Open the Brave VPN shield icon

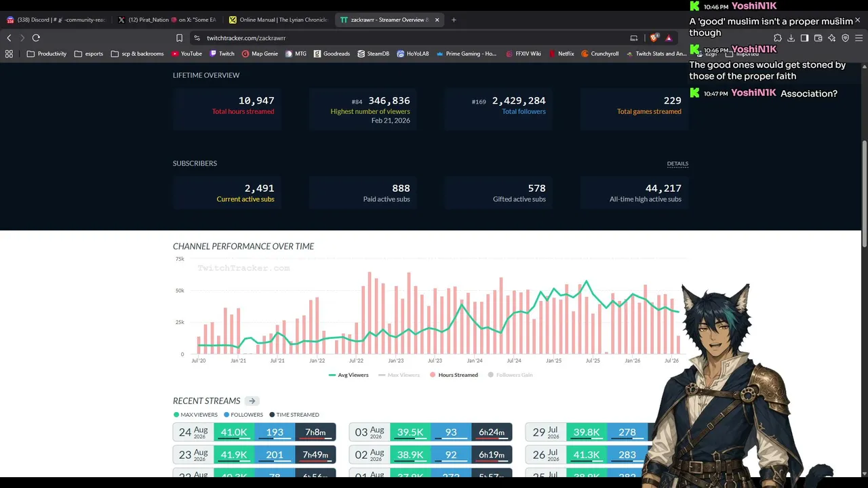(x=845, y=38)
